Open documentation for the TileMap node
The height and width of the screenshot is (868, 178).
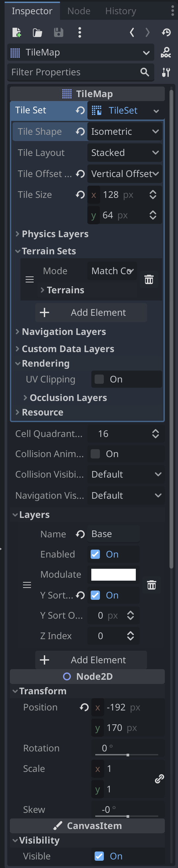click(165, 52)
